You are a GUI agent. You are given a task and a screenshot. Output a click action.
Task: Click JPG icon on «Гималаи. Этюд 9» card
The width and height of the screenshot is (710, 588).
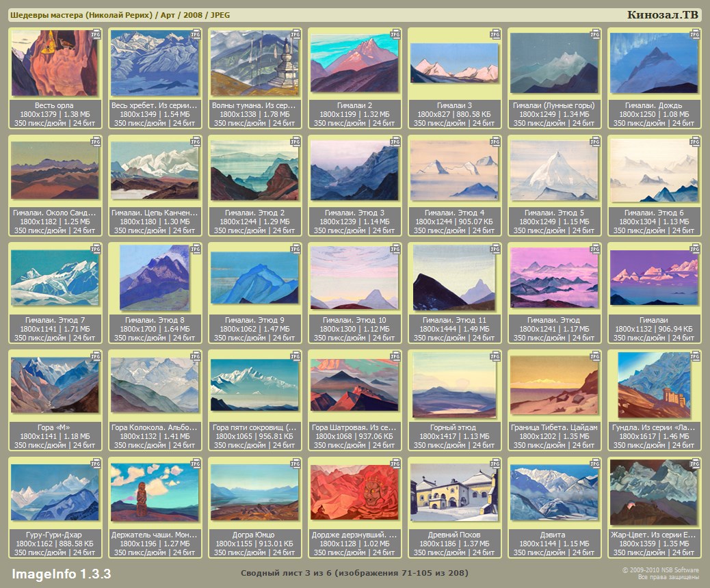tap(295, 249)
